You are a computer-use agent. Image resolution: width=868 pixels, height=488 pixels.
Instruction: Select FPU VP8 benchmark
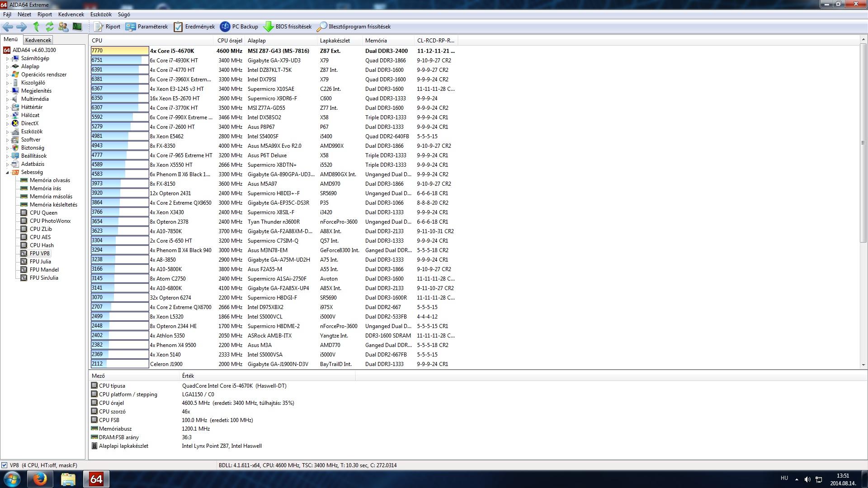pyautogui.click(x=40, y=253)
